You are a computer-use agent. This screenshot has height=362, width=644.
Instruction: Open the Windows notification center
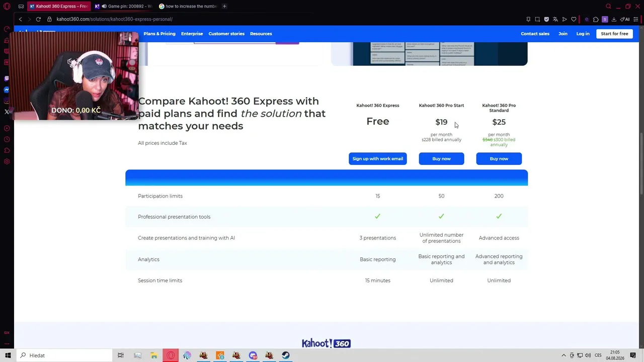click(633, 355)
